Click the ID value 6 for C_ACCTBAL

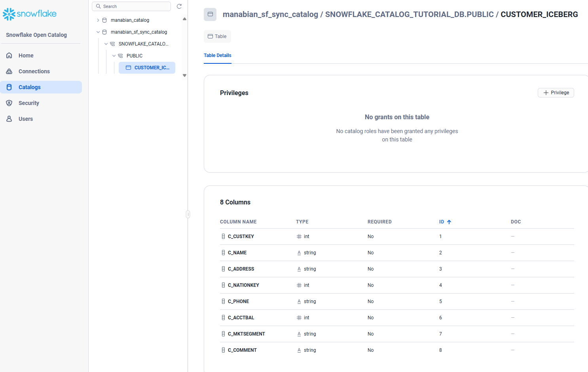click(x=440, y=318)
